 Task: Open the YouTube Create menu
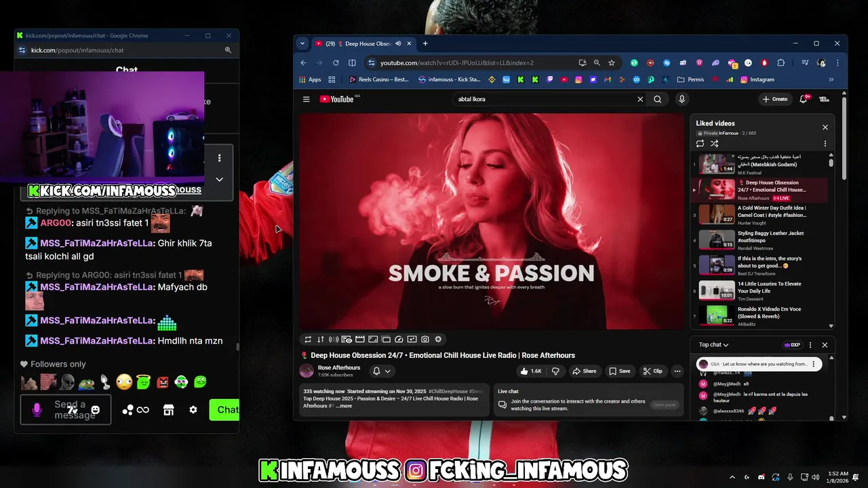tap(775, 99)
